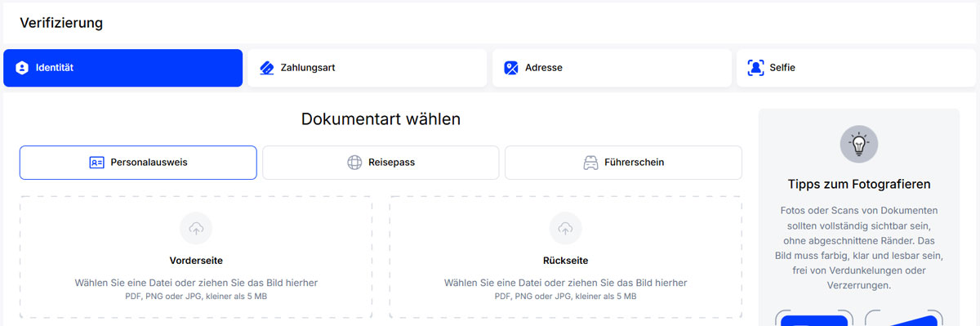Click the Personalausweis ID card icon

click(96, 163)
